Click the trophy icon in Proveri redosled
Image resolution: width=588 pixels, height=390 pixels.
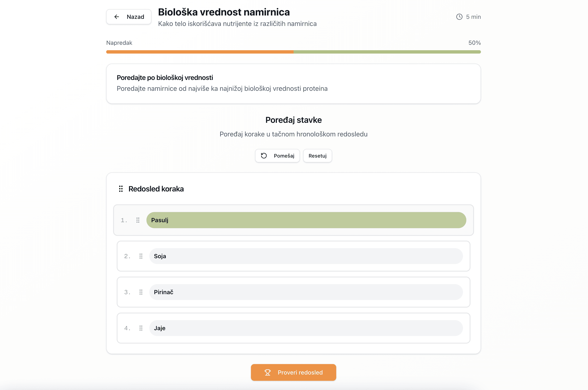coord(268,372)
